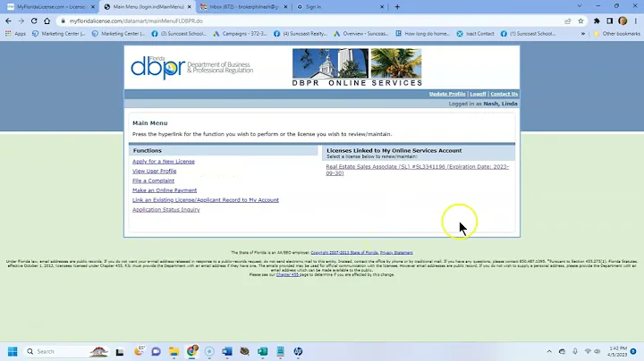
Task: Open a new tab with plus icon
Action: pyautogui.click(x=397, y=6)
